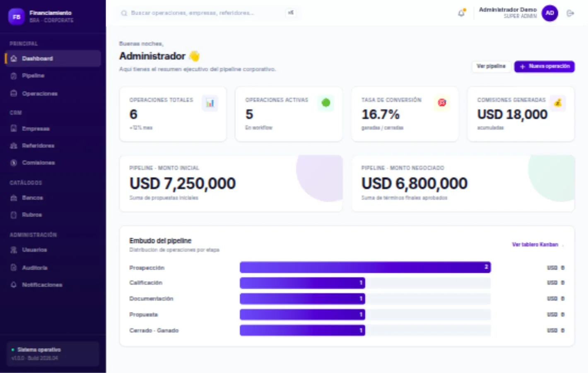
Task: Navigate to Empresas section
Action: point(53,128)
